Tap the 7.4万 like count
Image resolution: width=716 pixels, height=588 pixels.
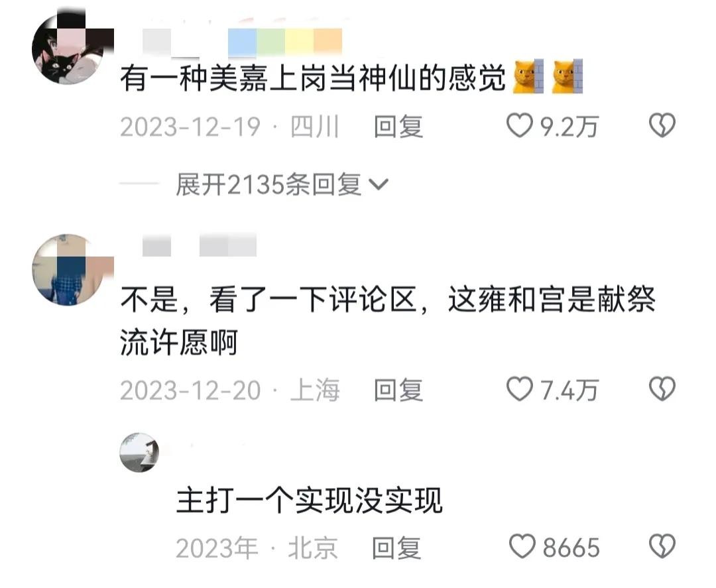[569, 390]
